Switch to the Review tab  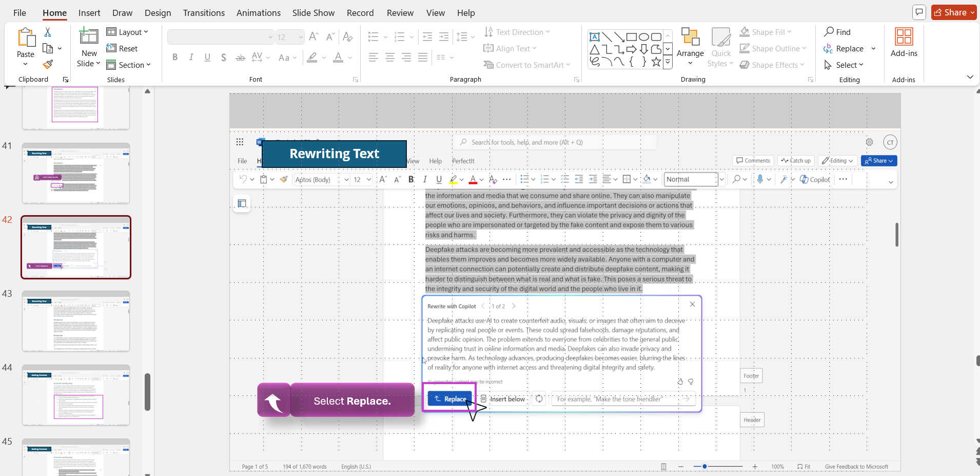[x=400, y=13]
